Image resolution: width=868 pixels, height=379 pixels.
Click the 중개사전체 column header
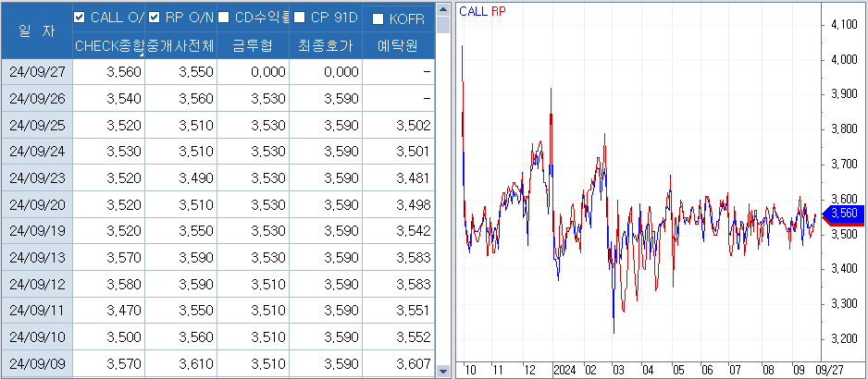tap(180, 45)
